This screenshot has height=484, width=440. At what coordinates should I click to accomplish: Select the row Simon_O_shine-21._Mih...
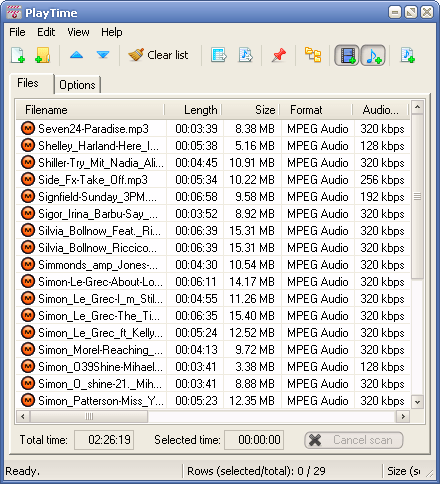coord(213,384)
